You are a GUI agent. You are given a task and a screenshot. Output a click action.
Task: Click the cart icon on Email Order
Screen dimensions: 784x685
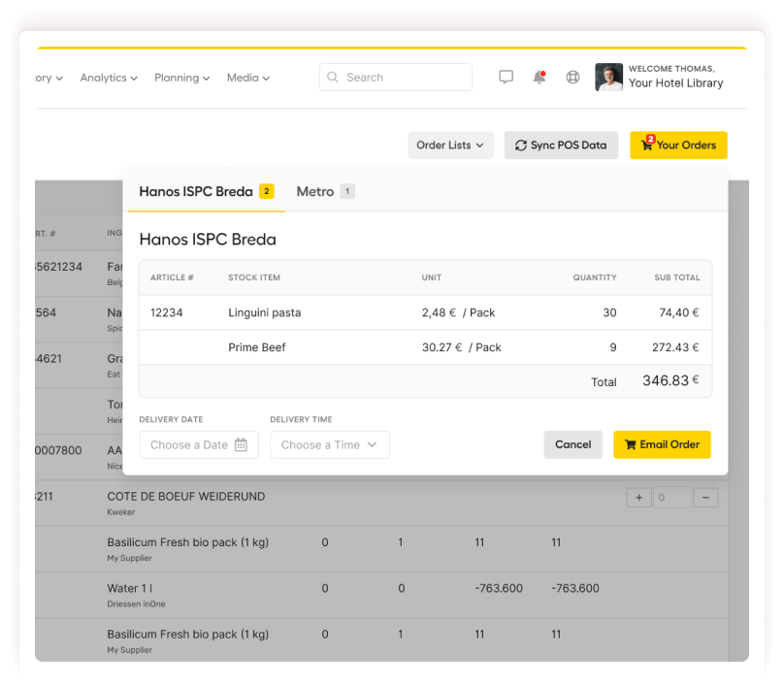tap(629, 444)
